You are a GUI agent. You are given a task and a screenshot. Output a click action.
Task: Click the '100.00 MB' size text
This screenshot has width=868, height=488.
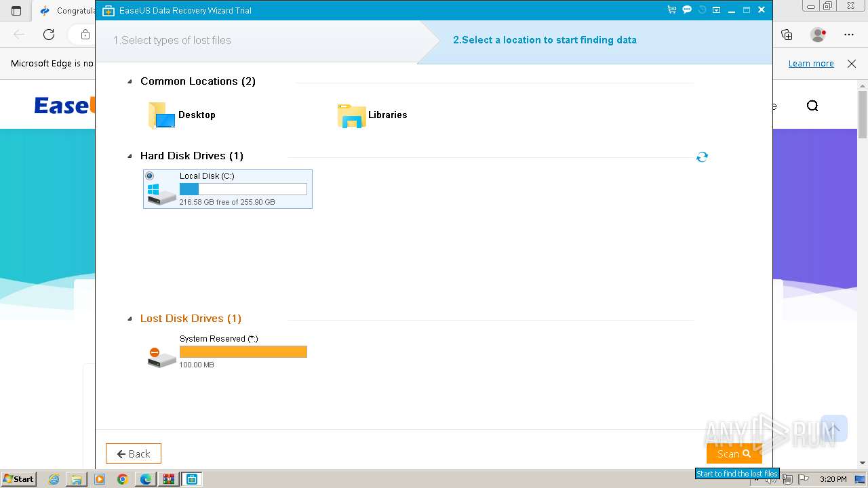[x=197, y=365]
